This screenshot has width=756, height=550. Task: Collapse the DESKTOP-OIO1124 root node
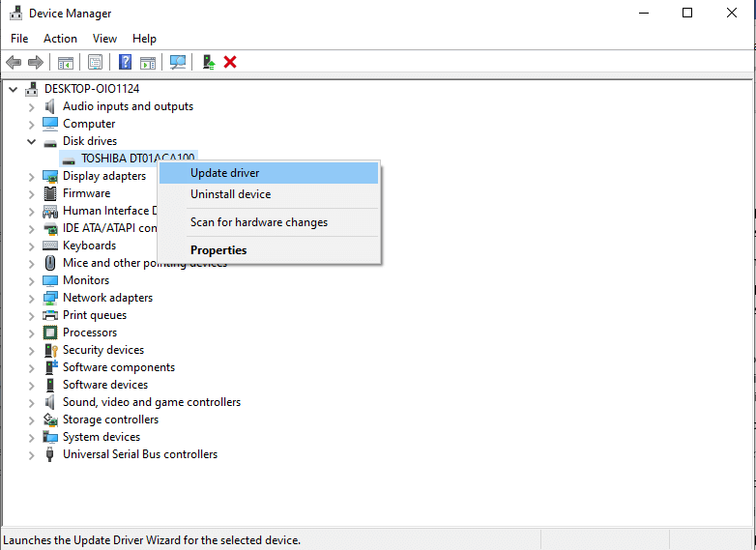tap(14, 89)
